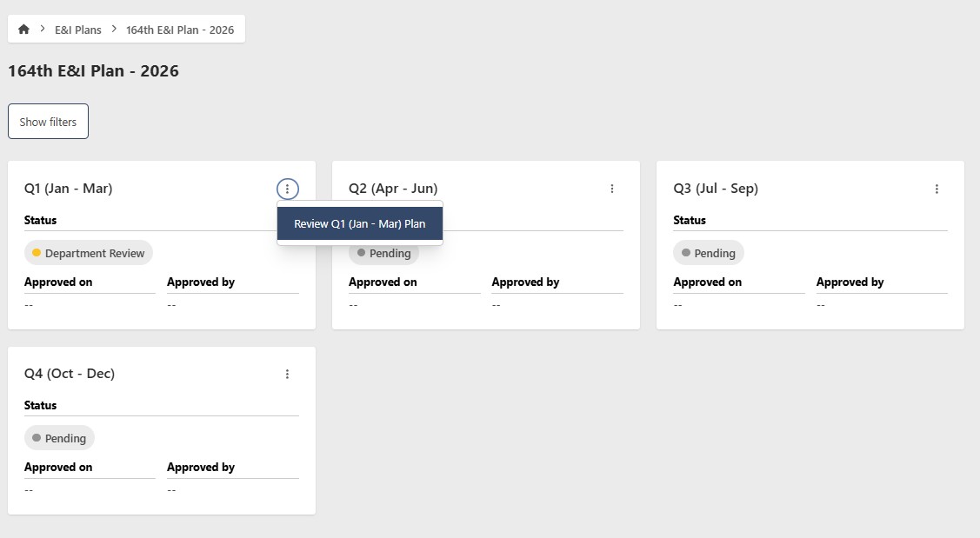
Task: Click the Q2 (Apr - Jun) card title
Action: [393, 189]
